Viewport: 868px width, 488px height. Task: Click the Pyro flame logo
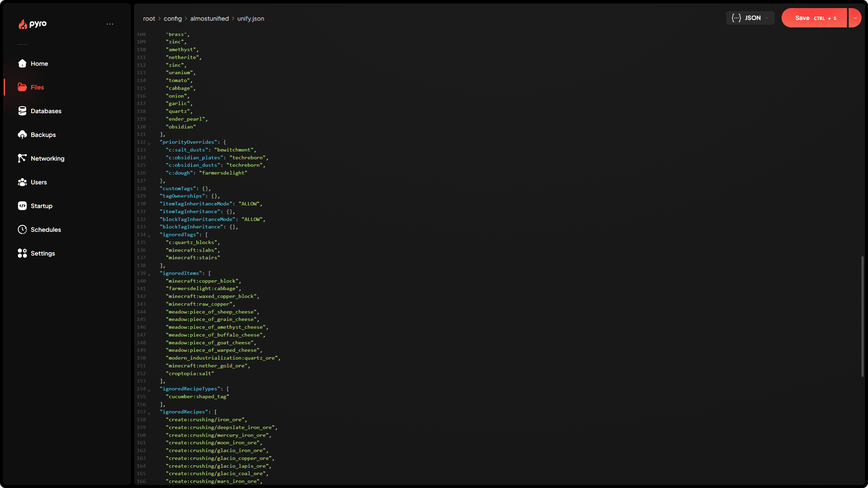tap(23, 24)
